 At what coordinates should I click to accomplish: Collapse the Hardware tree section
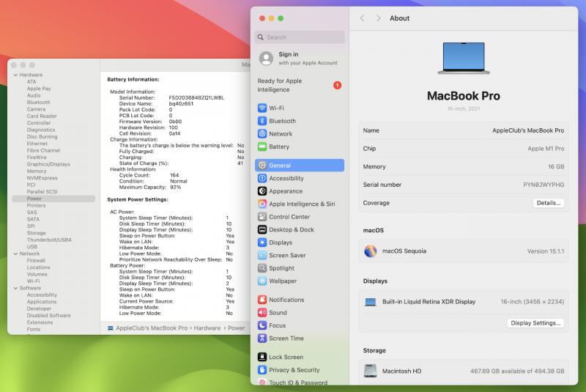click(x=15, y=75)
